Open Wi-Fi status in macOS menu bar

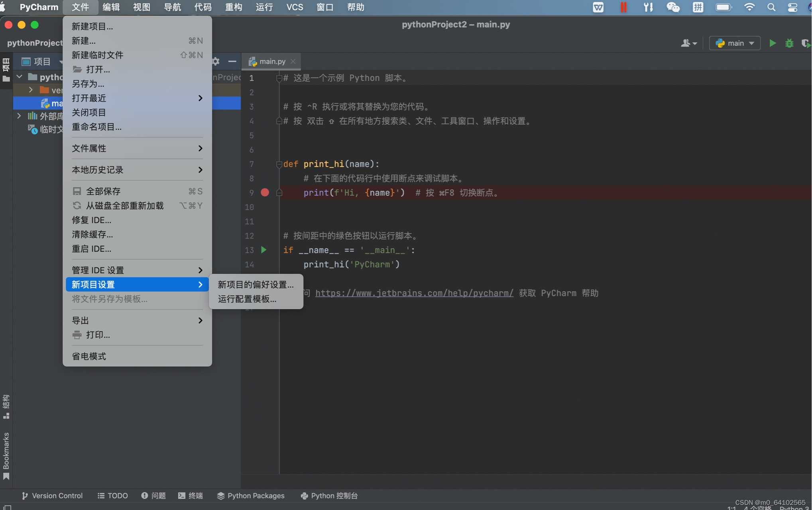tap(749, 7)
